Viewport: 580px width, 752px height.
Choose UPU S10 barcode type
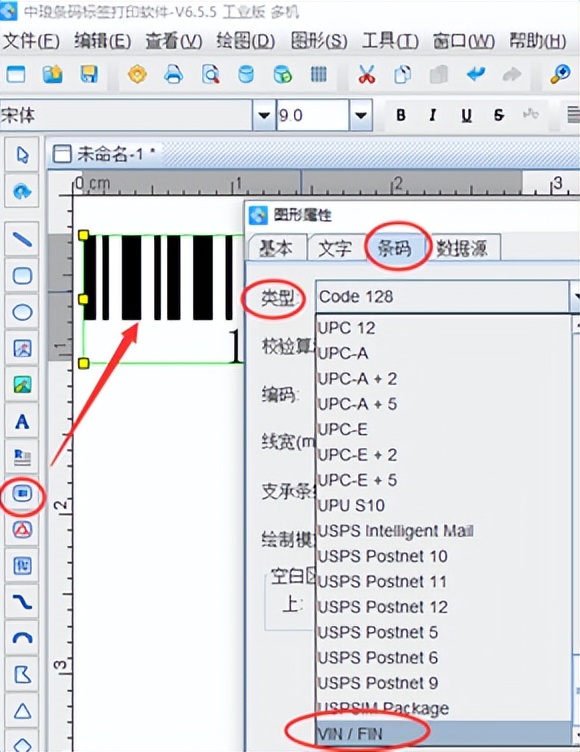[x=443, y=505]
